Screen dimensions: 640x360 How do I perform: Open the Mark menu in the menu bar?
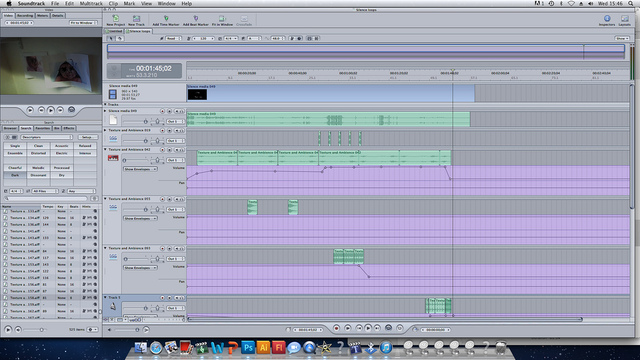tap(129, 3)
